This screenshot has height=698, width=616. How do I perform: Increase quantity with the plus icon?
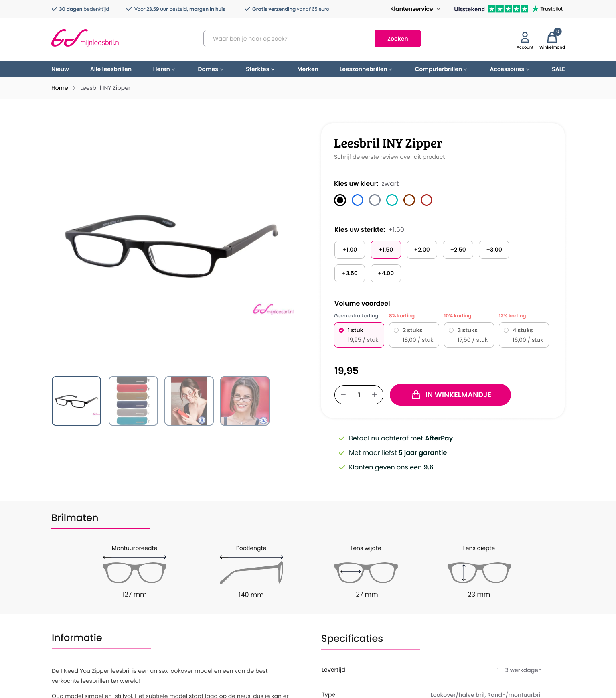click(375, 395)
